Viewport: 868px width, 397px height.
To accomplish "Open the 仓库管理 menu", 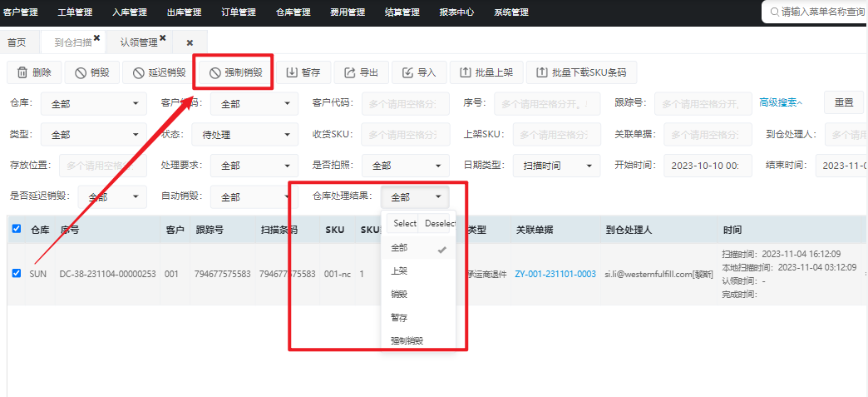I will (x=293, y=12).
